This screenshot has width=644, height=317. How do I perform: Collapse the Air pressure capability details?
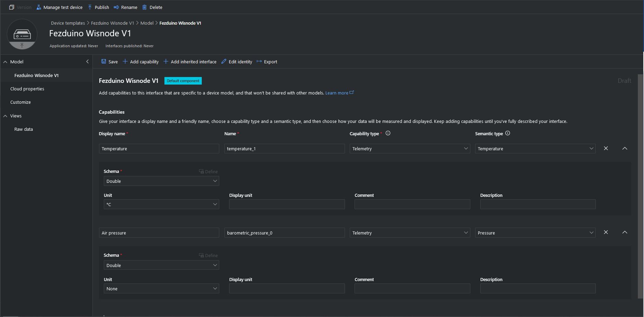coord(625,232)
